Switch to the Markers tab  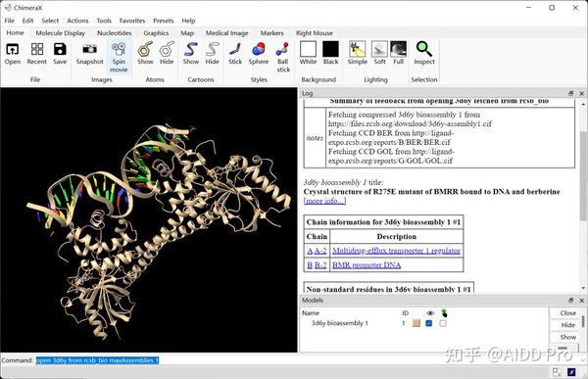[271, 33]
